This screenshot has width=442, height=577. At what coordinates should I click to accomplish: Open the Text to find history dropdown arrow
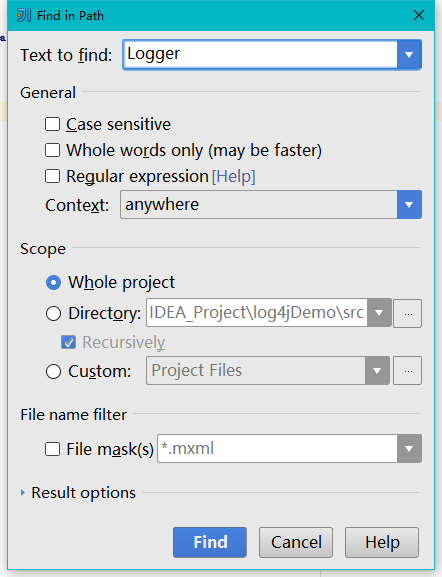409,54
